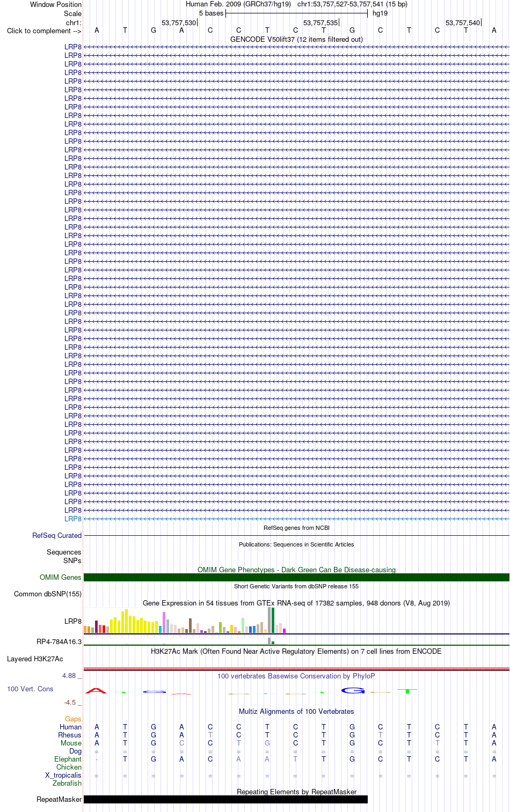Image resolution: width=510 pixels, height=812 pixels.
Task: Click the large blue G conservation logo
Action: point(353,690)
